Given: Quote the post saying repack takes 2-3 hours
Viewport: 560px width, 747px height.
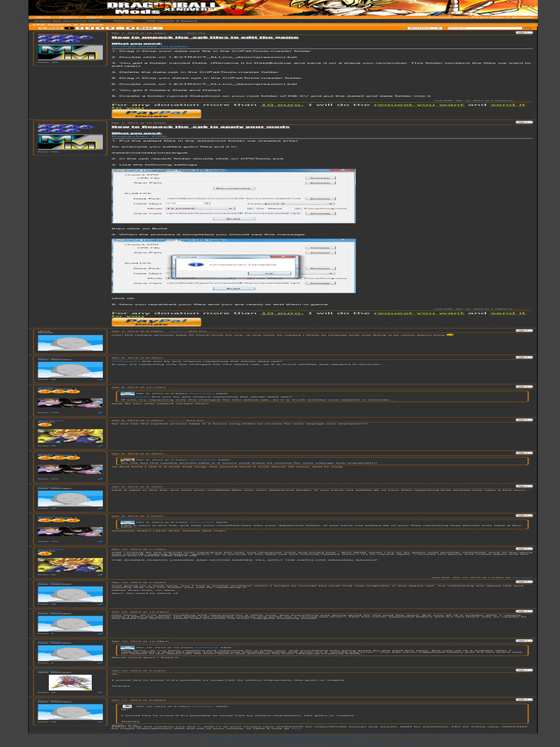Looking at the screenshot, I should tap(524, 419).
